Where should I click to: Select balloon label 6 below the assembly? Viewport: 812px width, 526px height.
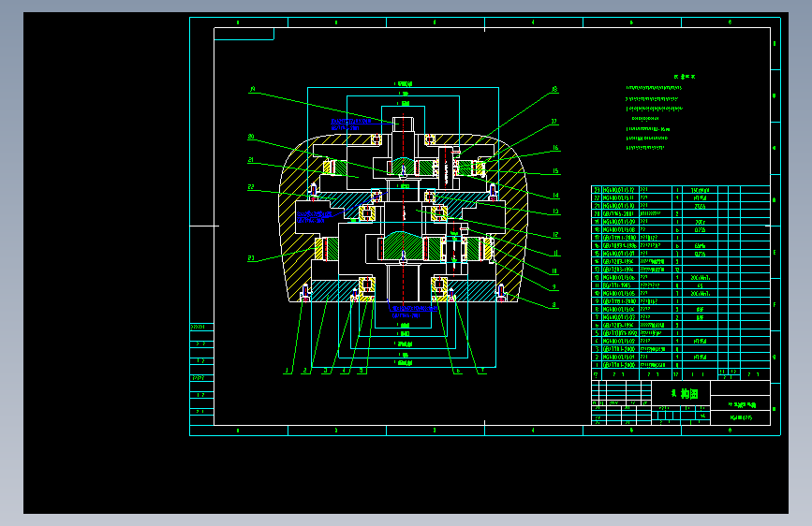458,371
